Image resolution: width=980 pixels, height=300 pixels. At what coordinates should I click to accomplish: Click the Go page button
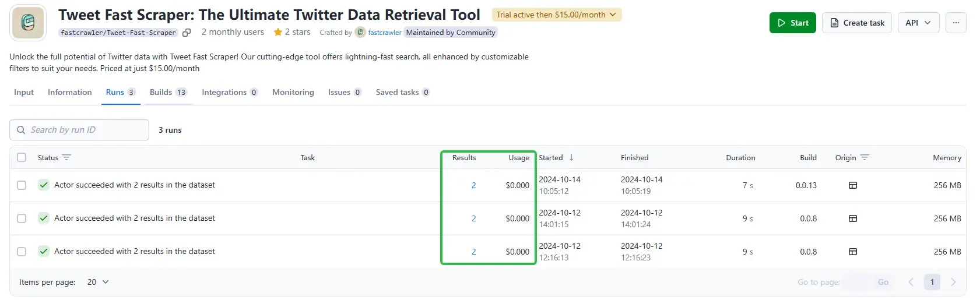coord(883,282)
